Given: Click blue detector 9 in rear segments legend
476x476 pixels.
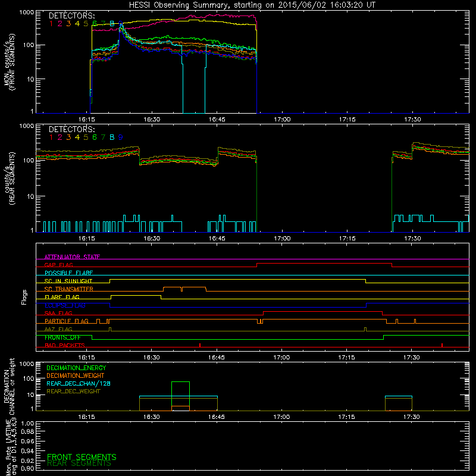Looking at the screenshot, I should coord(121,137).
